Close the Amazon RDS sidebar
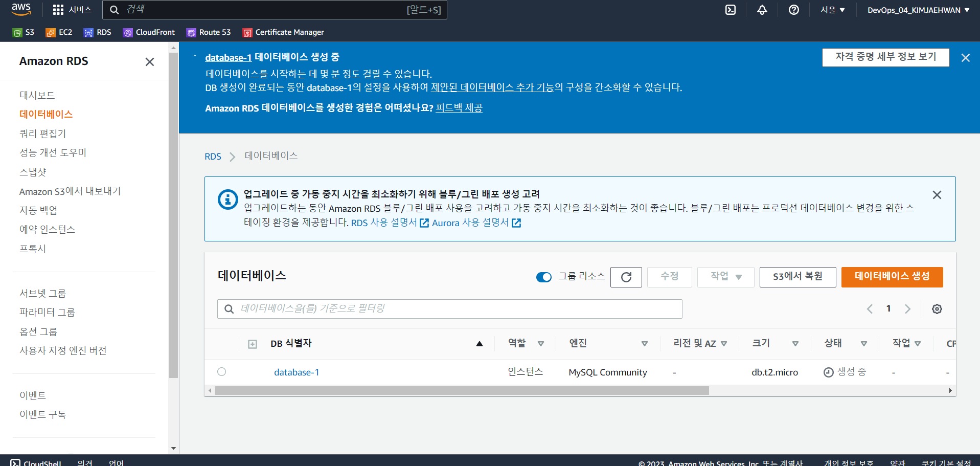Image resolution: width=980 pixels, height=466 pixels. 150,62
